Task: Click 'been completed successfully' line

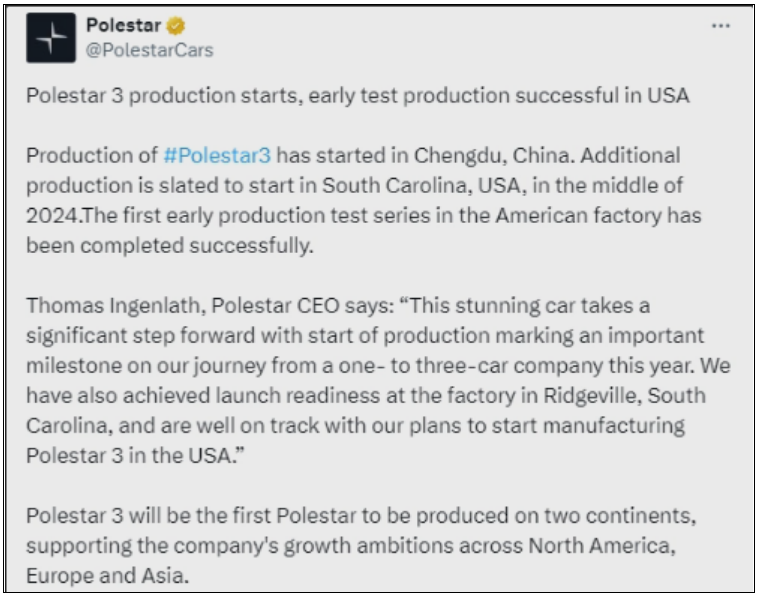Action: pos(170,246)
